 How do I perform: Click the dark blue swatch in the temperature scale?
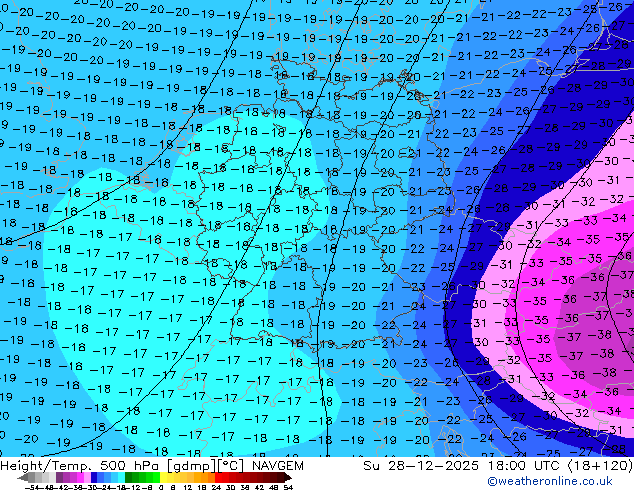(x=94, y=477)
